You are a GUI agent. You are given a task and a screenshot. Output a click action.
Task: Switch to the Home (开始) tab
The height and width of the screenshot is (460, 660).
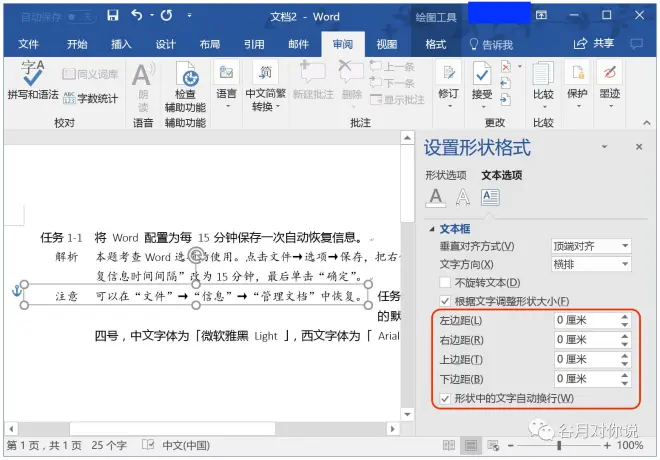(x=77, y=44)
